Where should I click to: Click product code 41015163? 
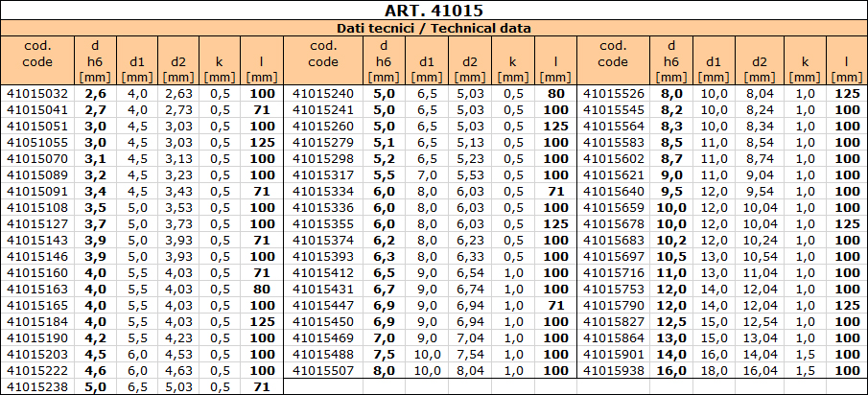pyautogui.click(x=37, y=289)
